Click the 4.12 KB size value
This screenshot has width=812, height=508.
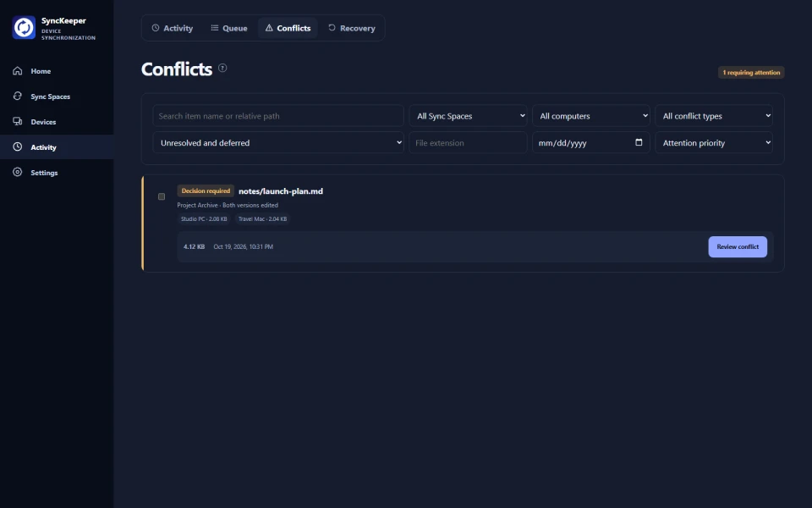[x=195, y=246]
